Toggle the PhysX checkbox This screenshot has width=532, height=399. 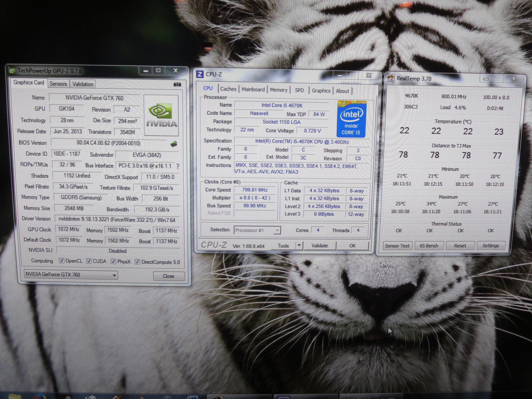113,261
